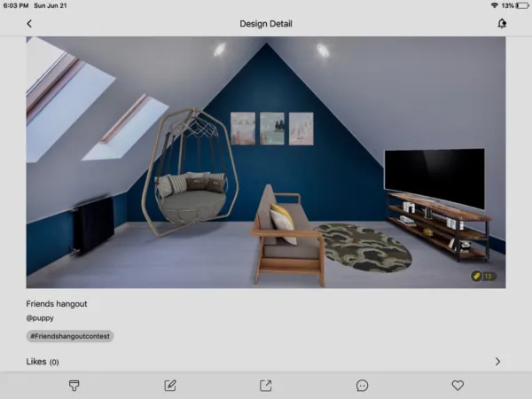Open comments with the chat bubble icon
The image size is (532, 399).
362,386
